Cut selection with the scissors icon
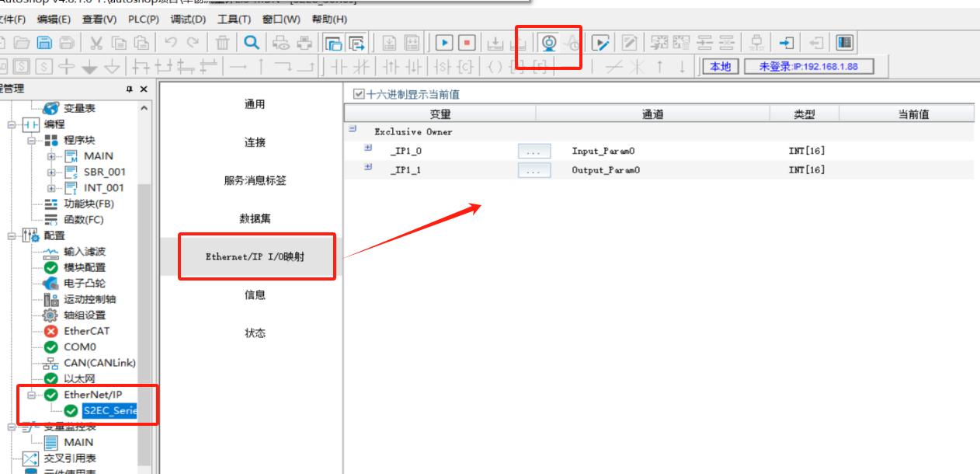This screenshot has width=980, height=474. (96, 41)
